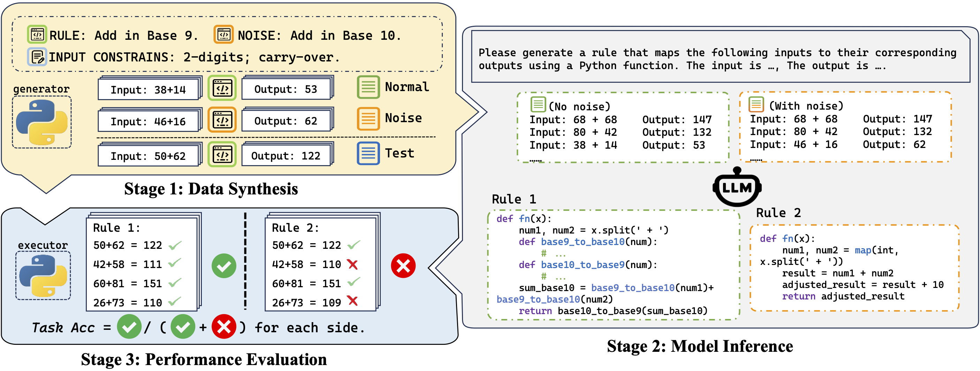The height and width of the screenshot is (371, 980).
Task: Click the Stage 1: Data Synthesis title
Action: point(211,189)
